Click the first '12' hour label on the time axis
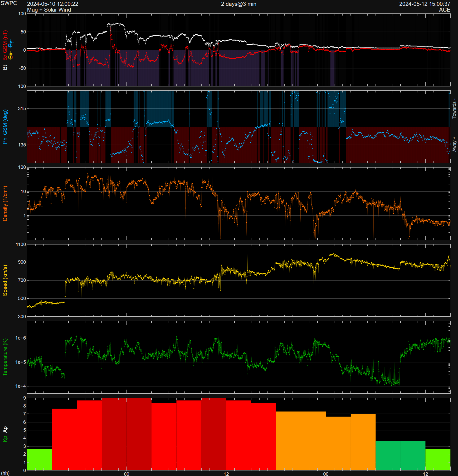 (226, 474)
